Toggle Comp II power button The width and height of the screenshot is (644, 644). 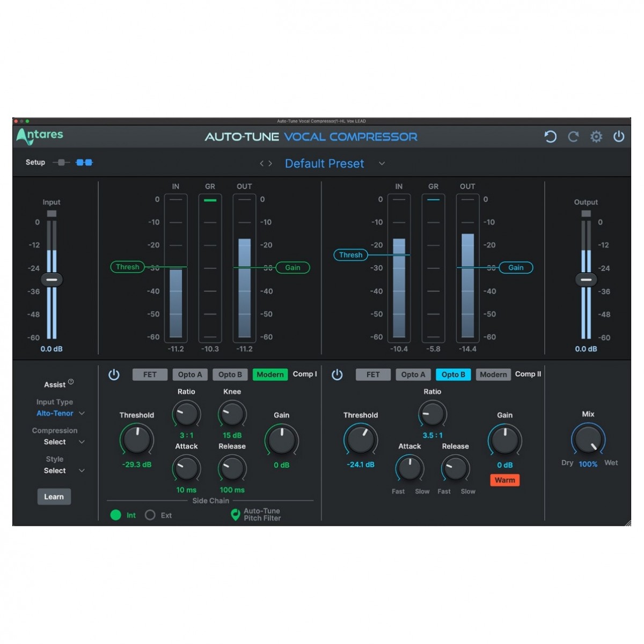pos(337,375)
